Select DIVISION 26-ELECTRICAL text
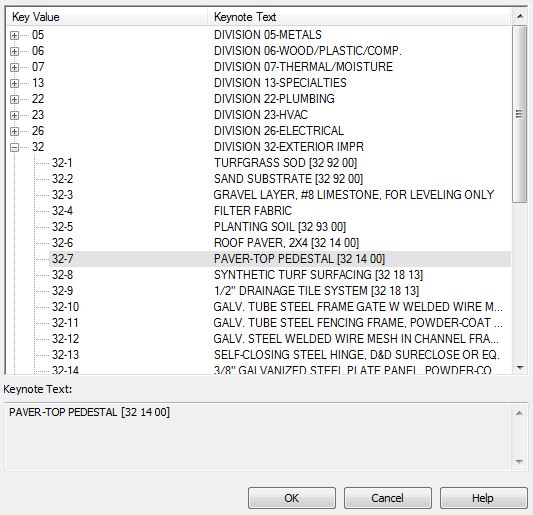533x515 pixels. click(279, 131)
